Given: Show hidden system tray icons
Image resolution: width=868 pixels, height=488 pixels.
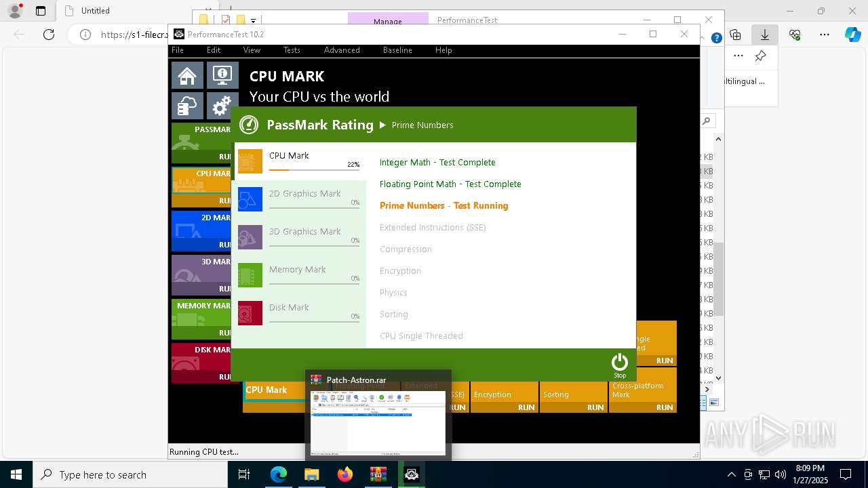Looking at the screenshot, I should coord(731,474).
